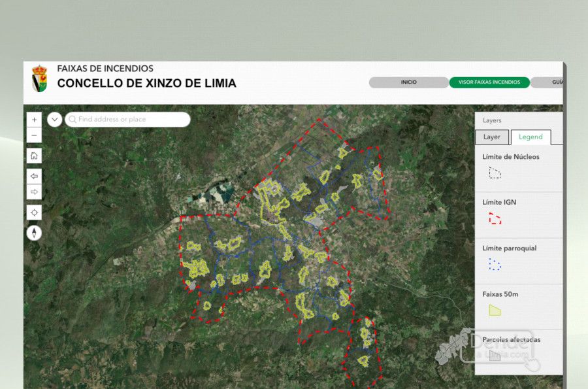Click the Límite de Núcleos legend symbol

click(495, 173)
